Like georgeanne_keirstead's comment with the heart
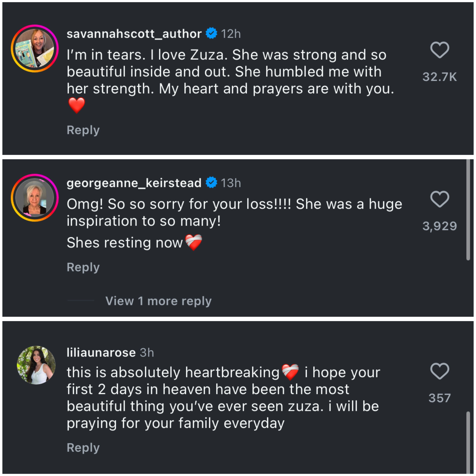 [440, 199]
